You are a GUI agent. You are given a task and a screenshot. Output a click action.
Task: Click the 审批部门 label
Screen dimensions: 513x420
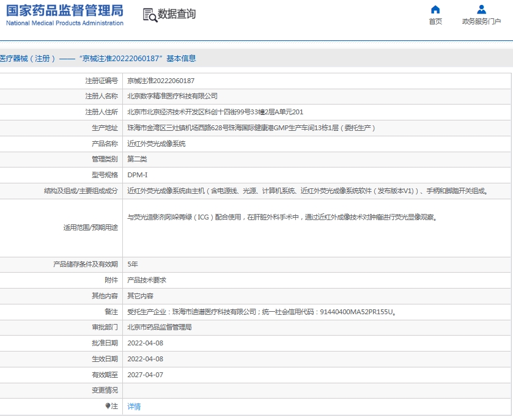pos(105,327)
